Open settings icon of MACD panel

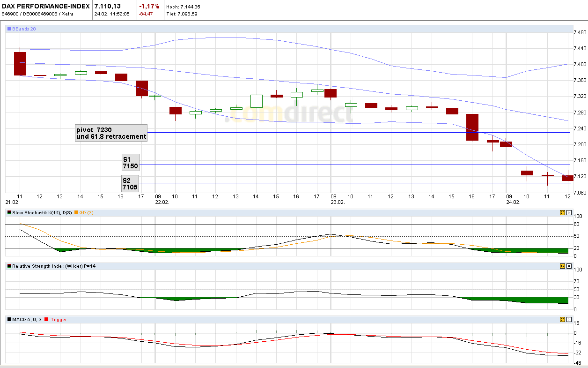click(563, 319)
